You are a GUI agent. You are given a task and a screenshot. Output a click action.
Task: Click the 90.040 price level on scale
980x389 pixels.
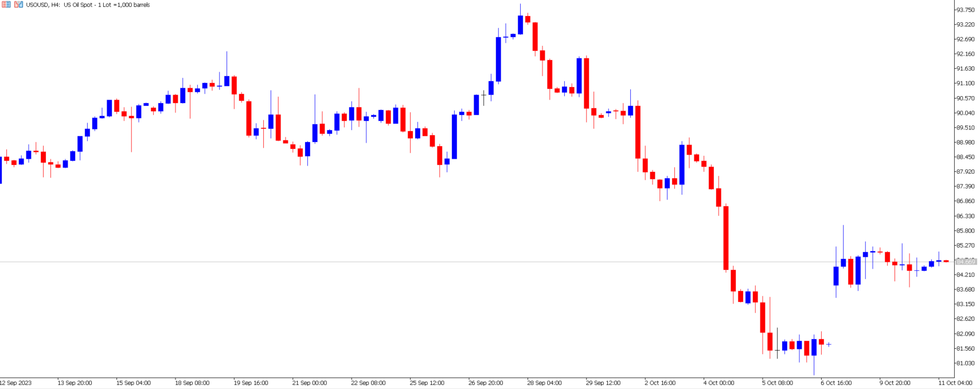pyautogui.click(x=965, y=113)
